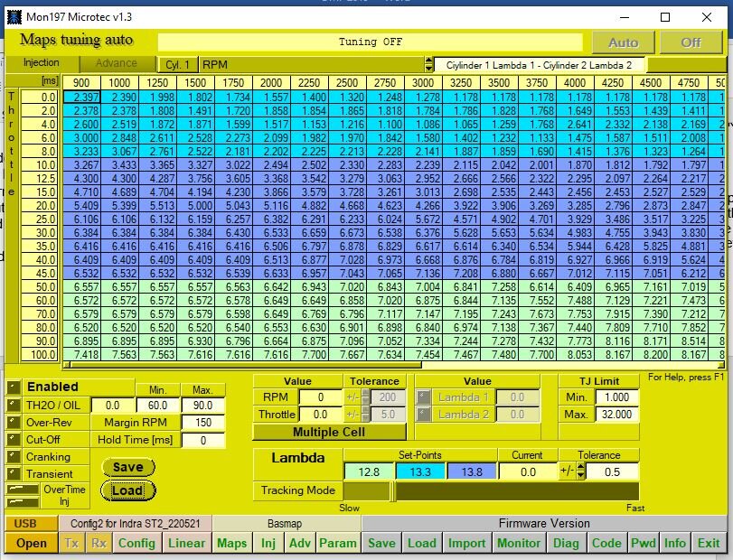Image resolution: width=733 pixels, height=560 pixels.
Task: Click the Cut-Off indicator icon
Action: point(13,439)
